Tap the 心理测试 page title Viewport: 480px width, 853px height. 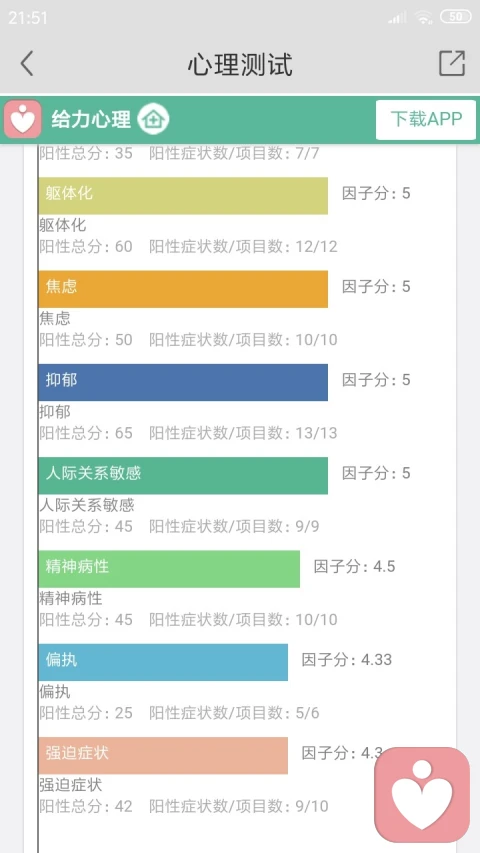coord(240,64)
